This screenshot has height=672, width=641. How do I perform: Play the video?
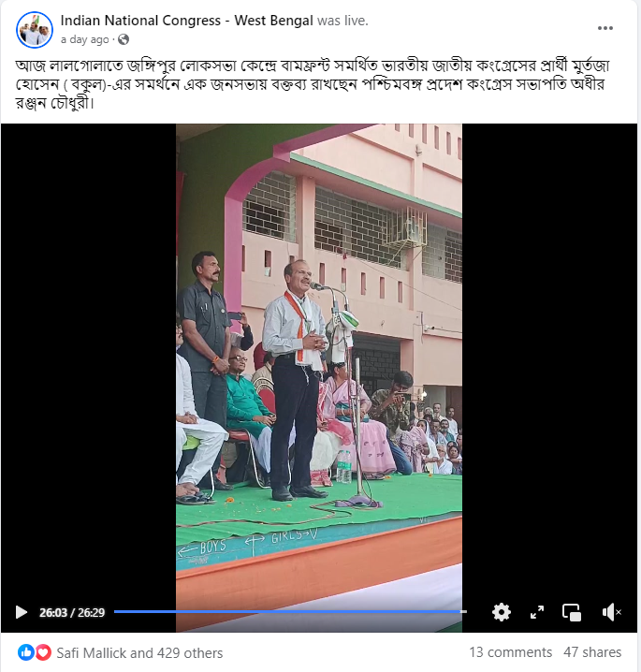pos(21,612)
